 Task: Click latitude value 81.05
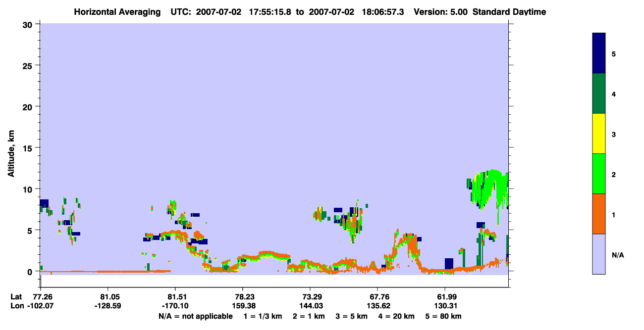click(107, 297)
